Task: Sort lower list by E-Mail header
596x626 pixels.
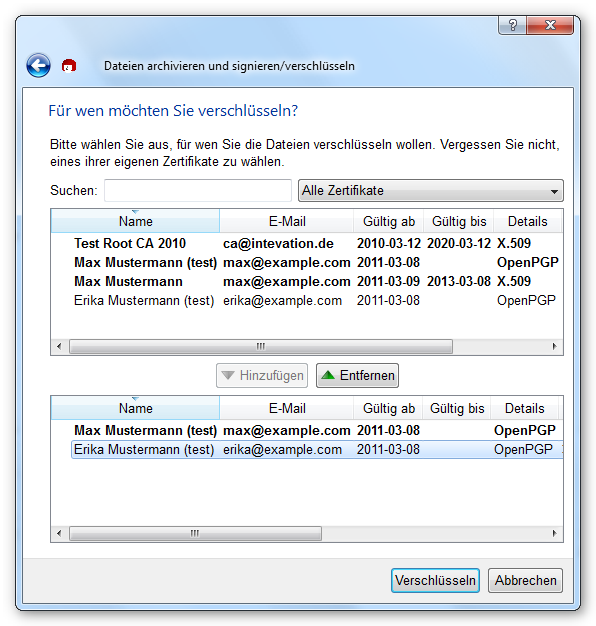Action: click(x=287, y=408)
